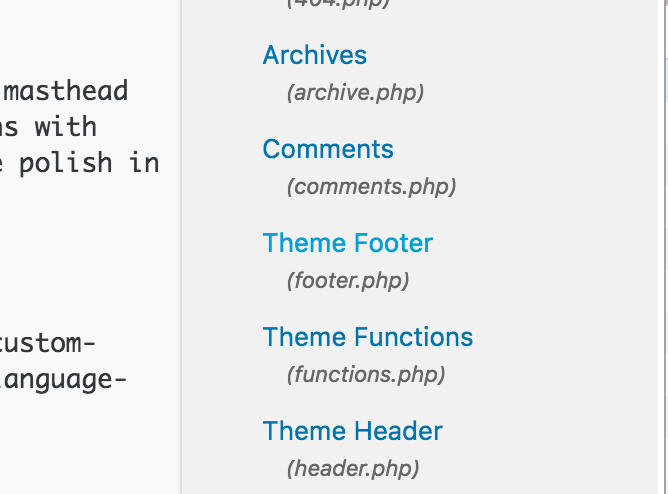This screenshot has width=668, height=494.
Task: Open the Theme Header template
Action: pos(353,431)
